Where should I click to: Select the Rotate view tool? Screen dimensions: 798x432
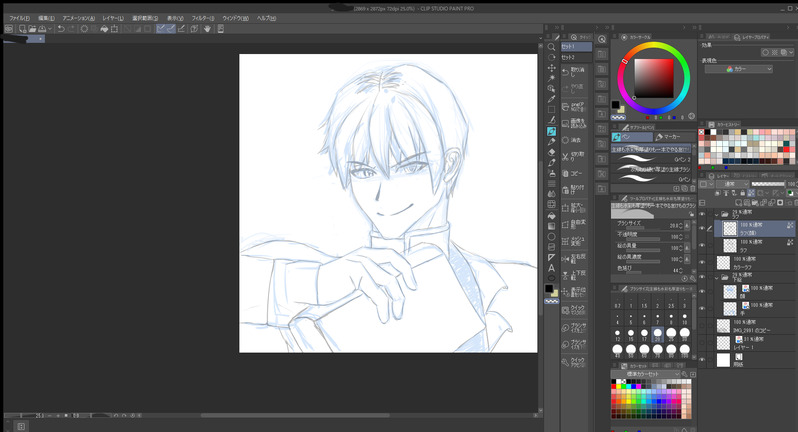pos(551,57)
